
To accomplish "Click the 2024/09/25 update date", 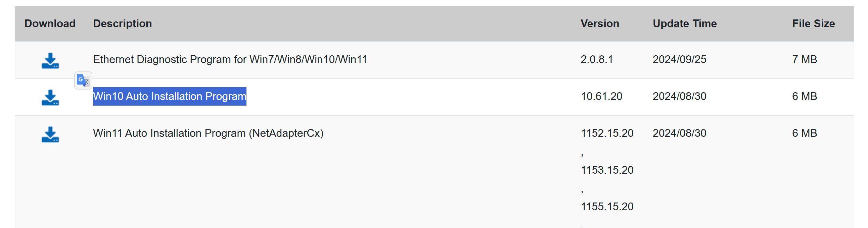I will tap(679, 60).
